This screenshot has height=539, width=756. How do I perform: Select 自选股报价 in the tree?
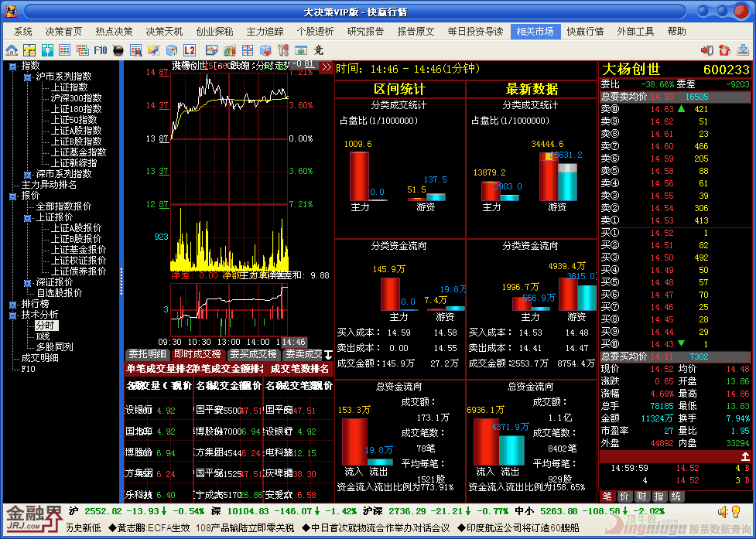point(60,293)
